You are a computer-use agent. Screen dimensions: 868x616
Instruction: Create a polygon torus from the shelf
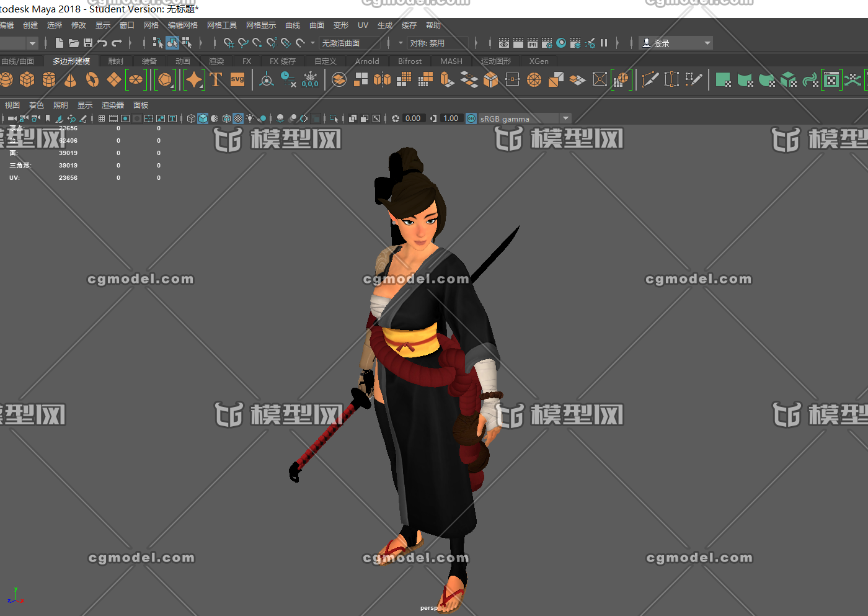pyautogui.click(x=92, y=79)
